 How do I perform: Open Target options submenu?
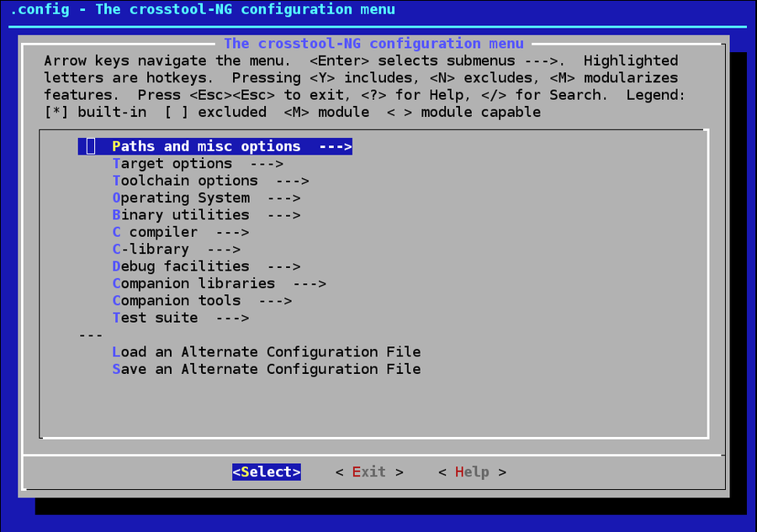tap(198, 164)
